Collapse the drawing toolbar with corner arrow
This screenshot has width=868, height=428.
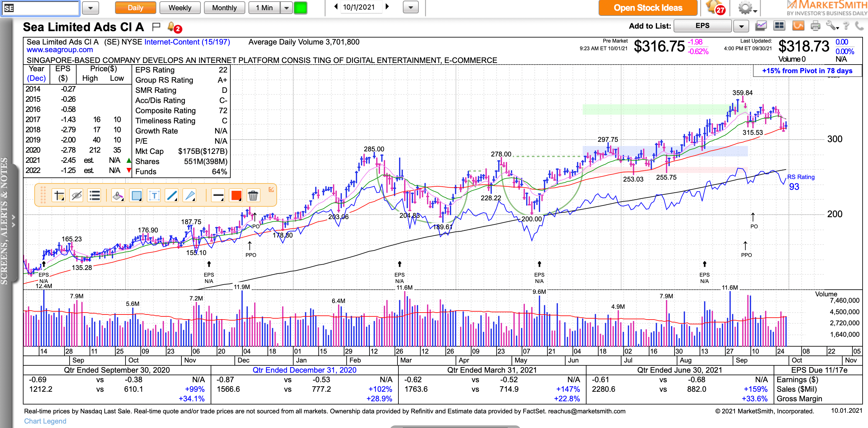[x=271, y=190]
